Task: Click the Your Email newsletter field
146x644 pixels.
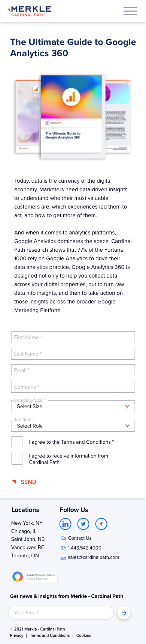Action: [x=61, y=612]
